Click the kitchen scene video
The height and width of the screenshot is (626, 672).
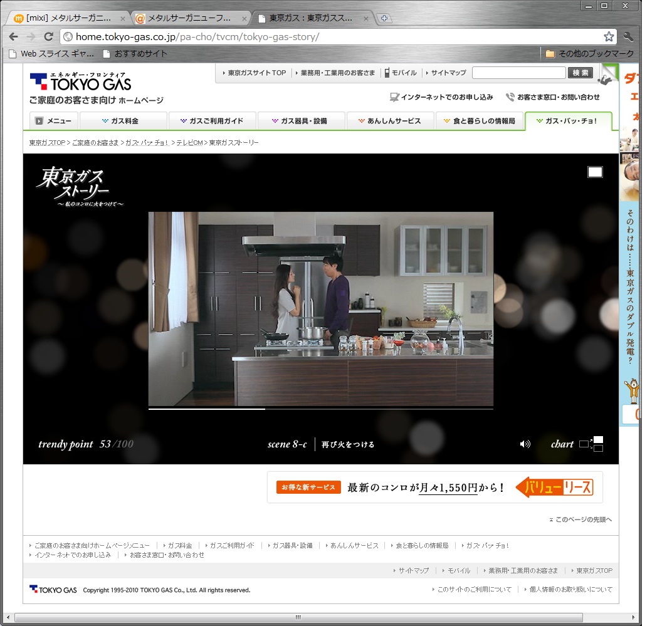pos(320,308)
